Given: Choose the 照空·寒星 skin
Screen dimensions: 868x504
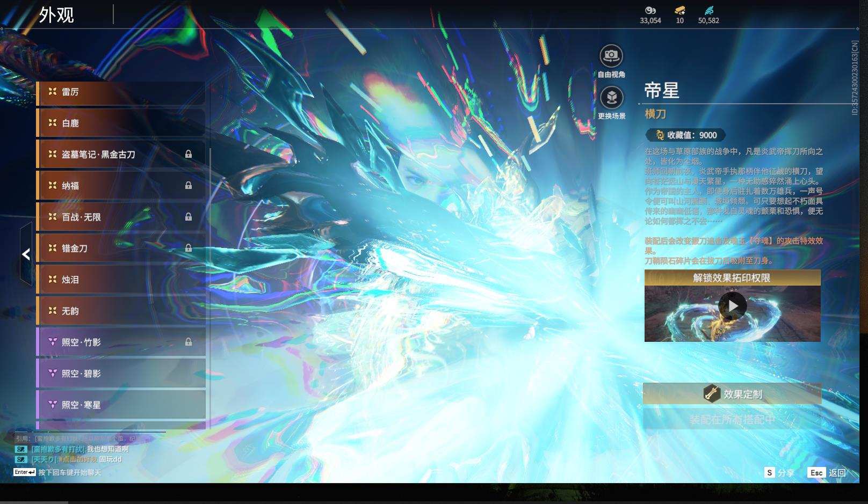Looking at the screenshot, I should point(121,405).
